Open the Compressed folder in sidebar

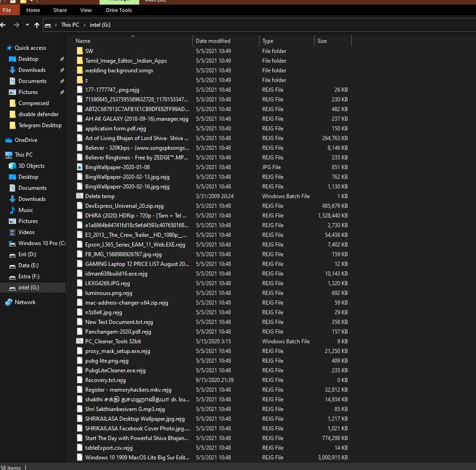click(33, 103)
